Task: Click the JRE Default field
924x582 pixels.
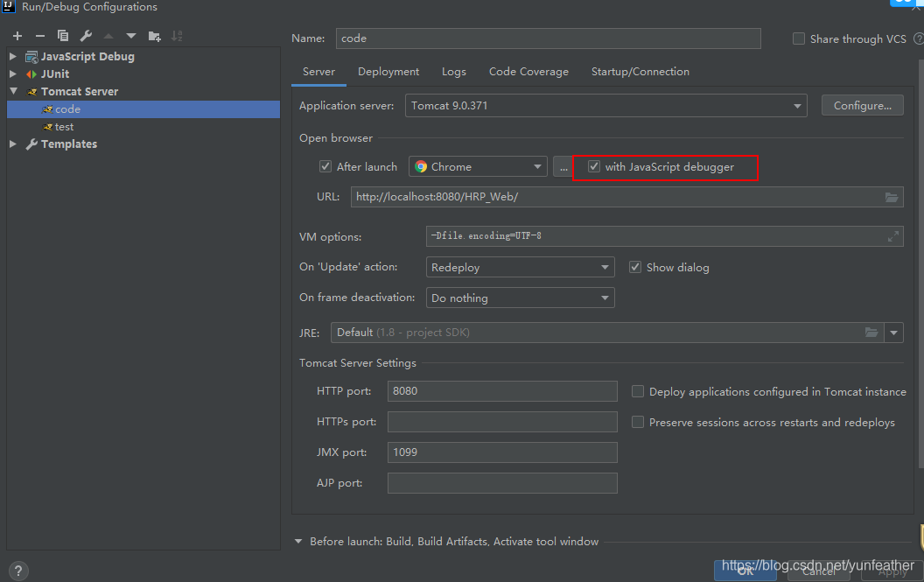Action: (x=607, y=333)
